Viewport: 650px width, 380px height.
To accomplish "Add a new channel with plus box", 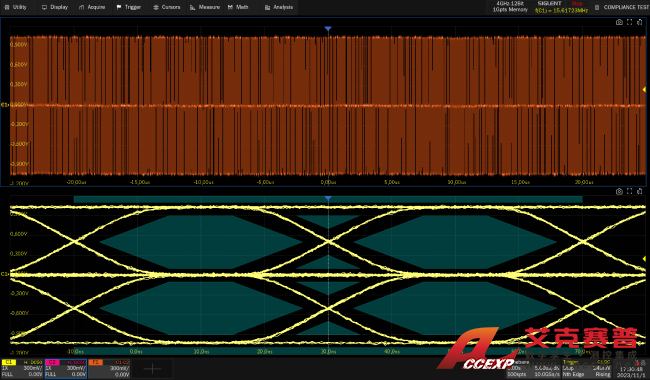I will (x=152, y=368).
